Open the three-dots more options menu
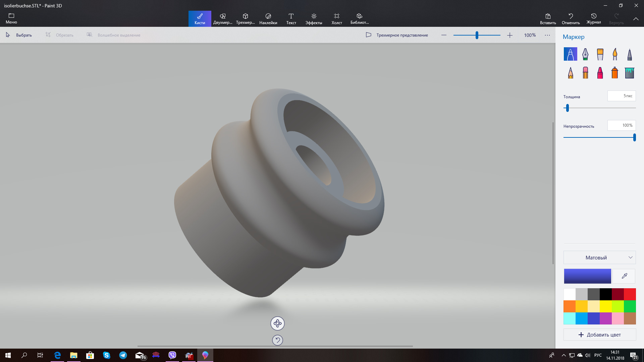The width and height of the screenshot is (644, 362). pos(547,35)
